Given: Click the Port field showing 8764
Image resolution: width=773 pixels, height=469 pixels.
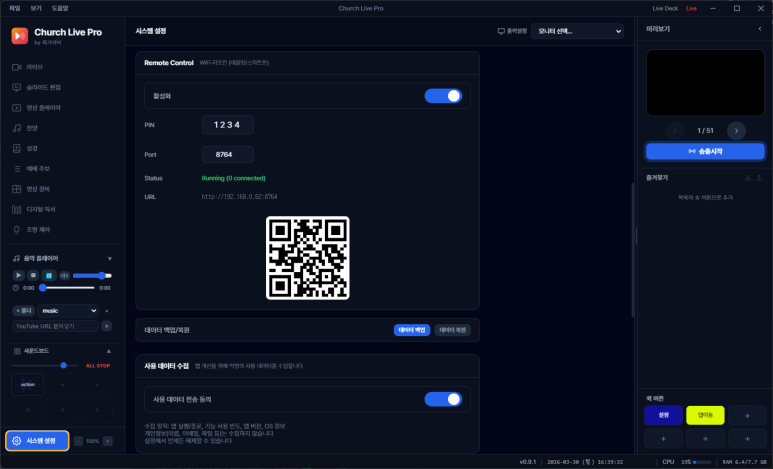Looking at the screenshot, I should point(228,154).
